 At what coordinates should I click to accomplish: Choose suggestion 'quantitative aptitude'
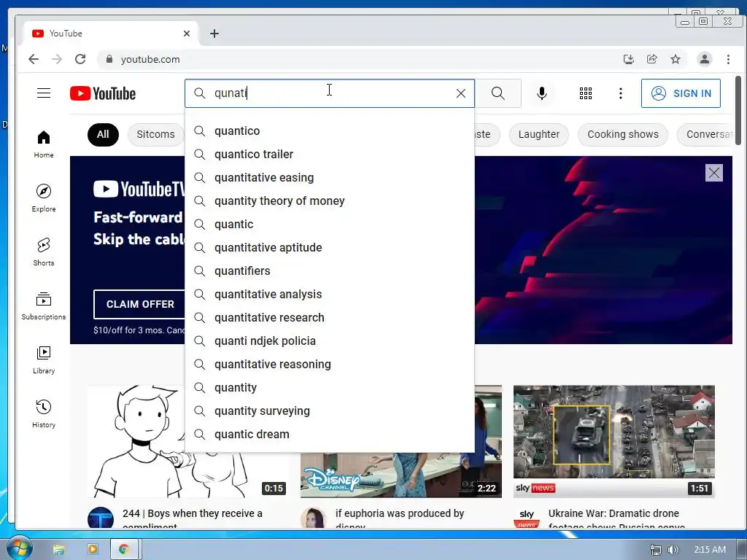click(330, 248)
